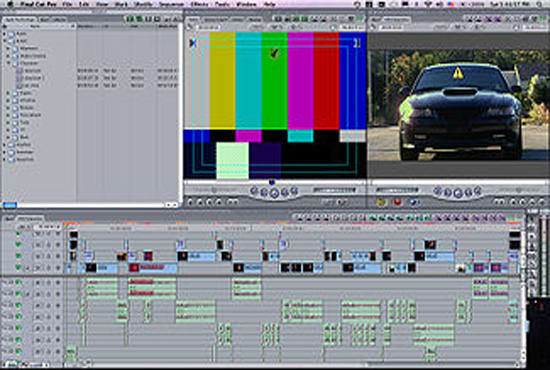Click yellow warning triangle on car windshield
Viewport: 550px width, 370px height.
pyautogui.click(x=458, y=73)
